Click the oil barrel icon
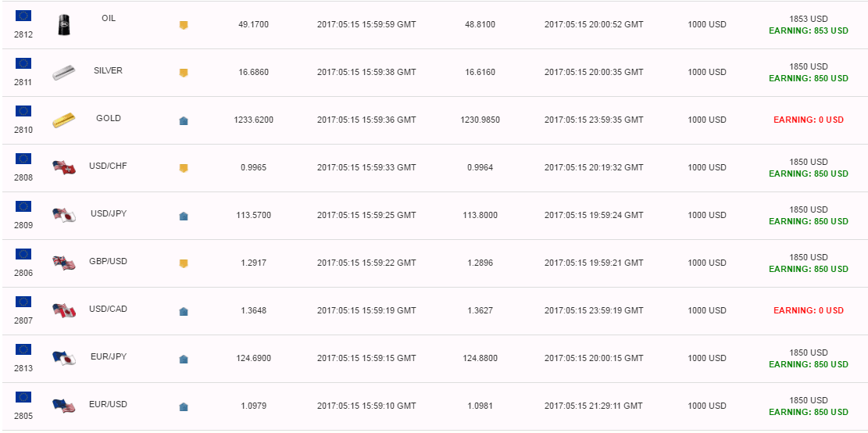Image resolution: width=868 pixels, height=433 pixels. (63, 25)
